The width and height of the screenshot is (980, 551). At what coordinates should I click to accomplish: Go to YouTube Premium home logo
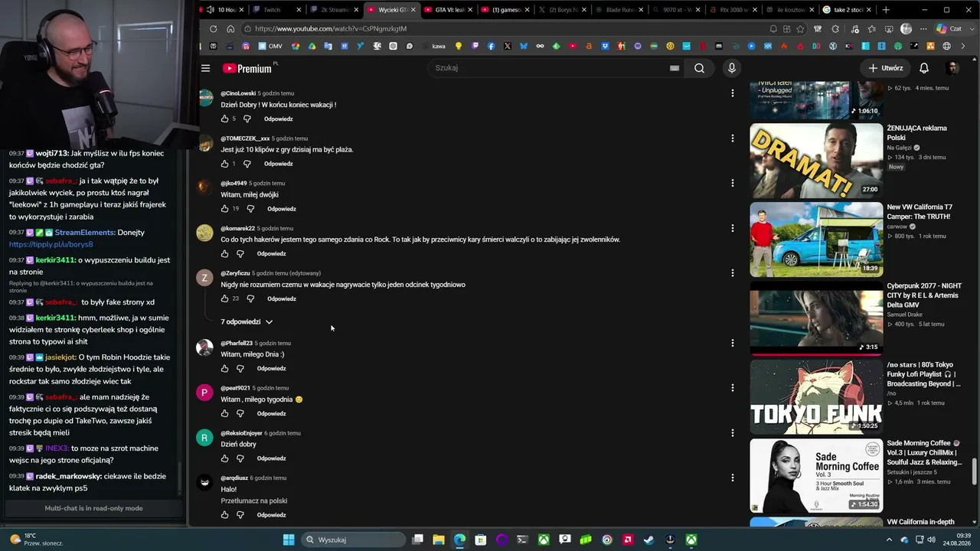coord(247,68)
